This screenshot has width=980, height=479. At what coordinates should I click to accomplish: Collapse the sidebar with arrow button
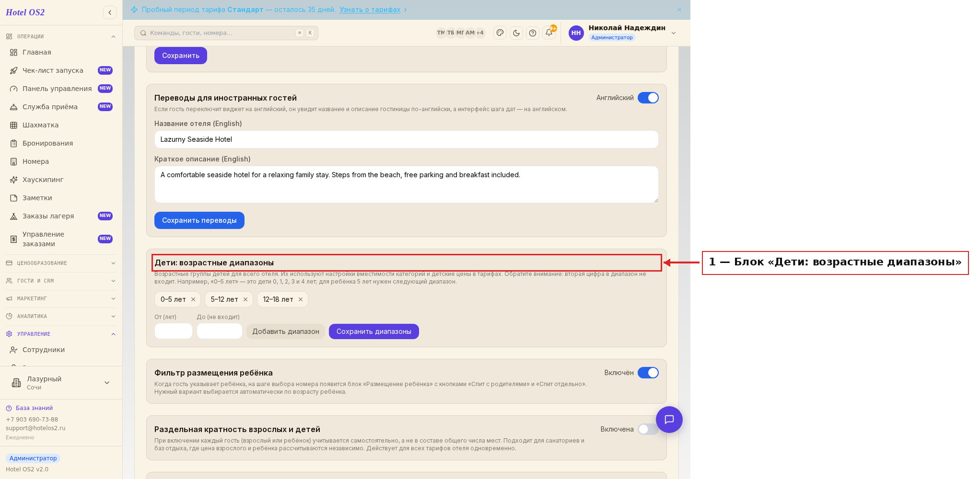[110, 12]
